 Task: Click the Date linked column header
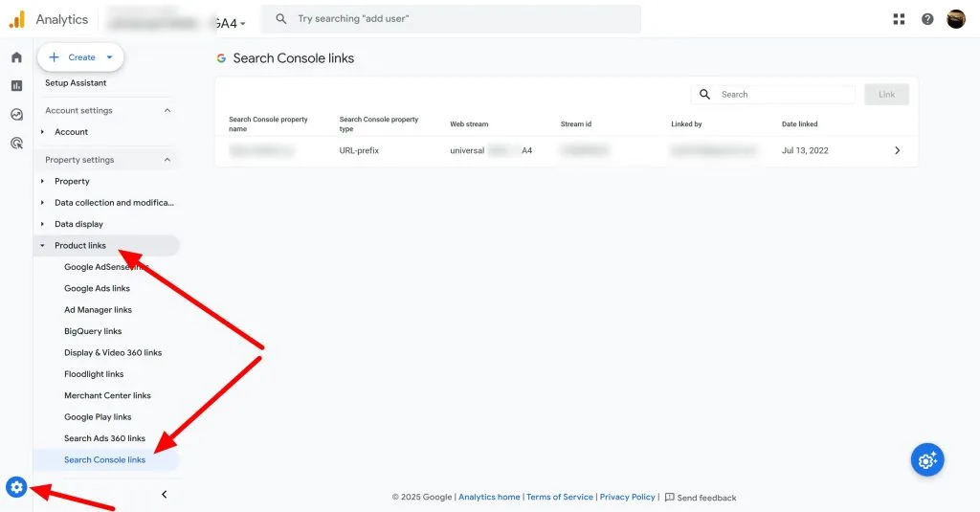pyautogui.click(x=799, y=123)
